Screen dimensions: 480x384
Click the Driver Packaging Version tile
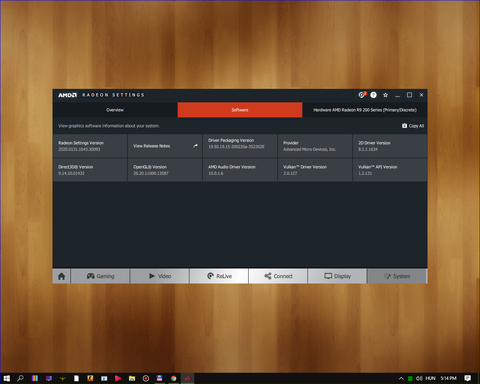click(240, 146)
